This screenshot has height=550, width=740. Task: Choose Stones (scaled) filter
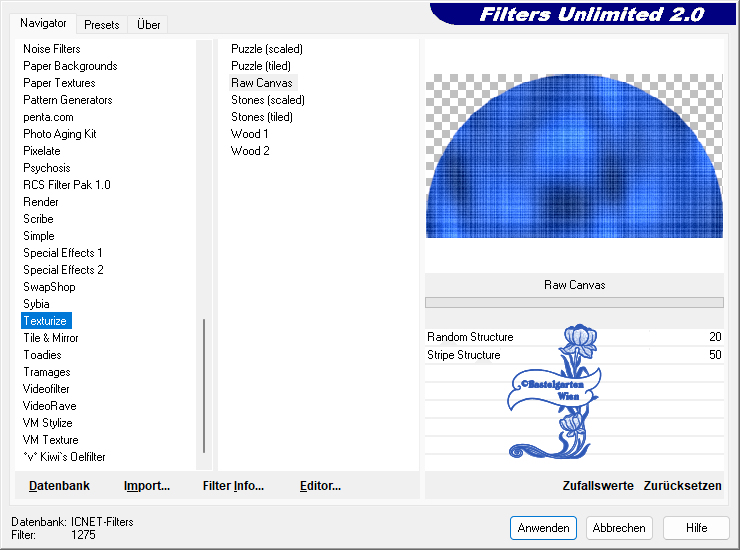coord(268,100)
